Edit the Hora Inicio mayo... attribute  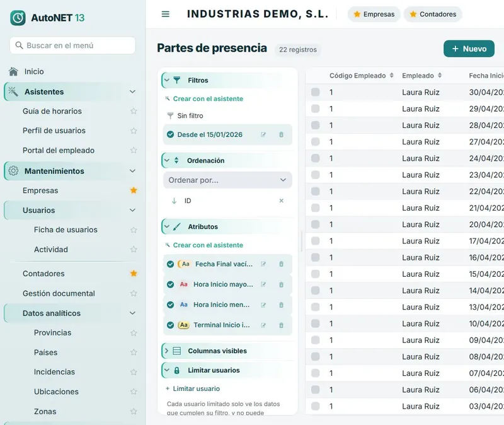pos(263,284)
